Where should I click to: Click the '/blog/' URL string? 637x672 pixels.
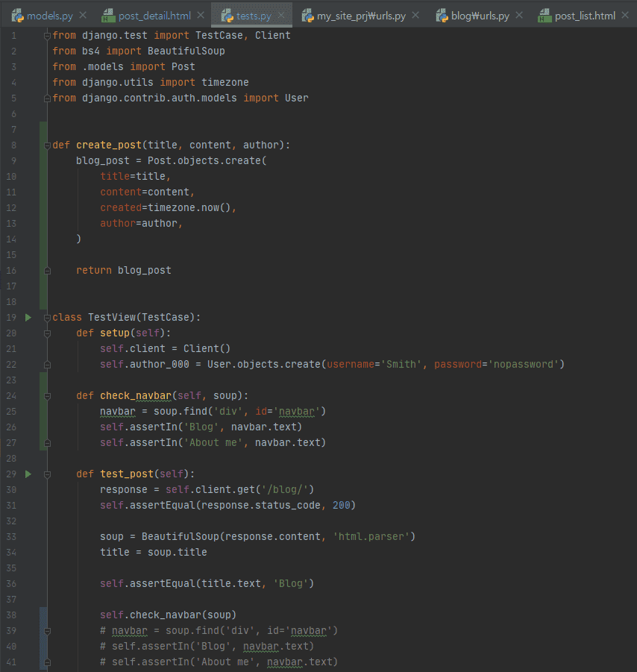[285, 490]
